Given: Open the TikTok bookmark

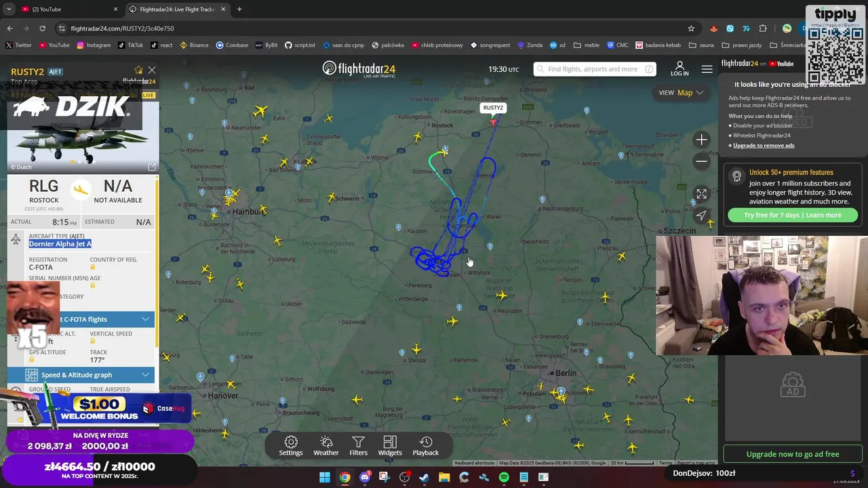Looking at the screenshot, I should tap(130, 45).
